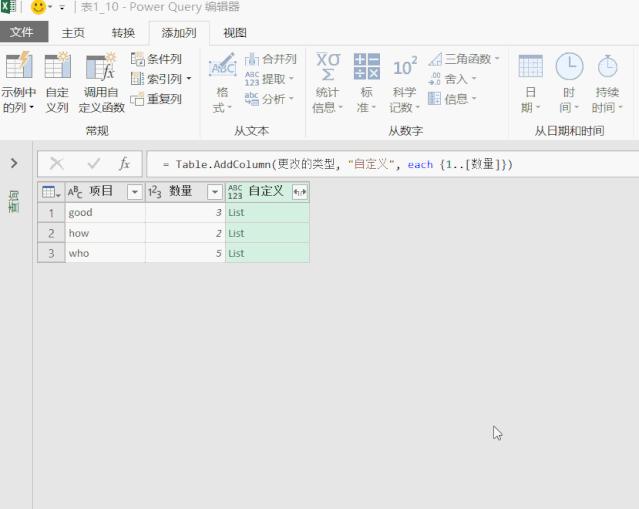Expand the queries pane chevron
This screenshot has height=509, width=639.
point(14,163)
